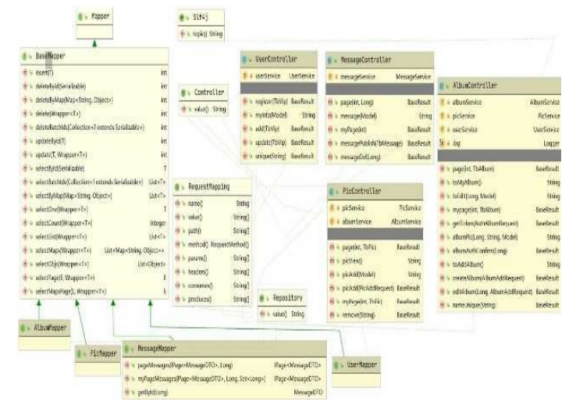
Task: Select the albumService field in AlbumController
Action: [x=500, y=102]
